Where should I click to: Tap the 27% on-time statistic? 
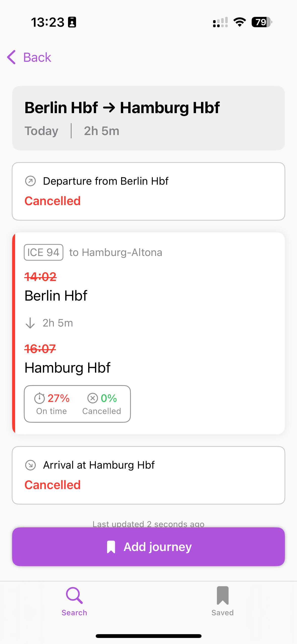point(58,398)
